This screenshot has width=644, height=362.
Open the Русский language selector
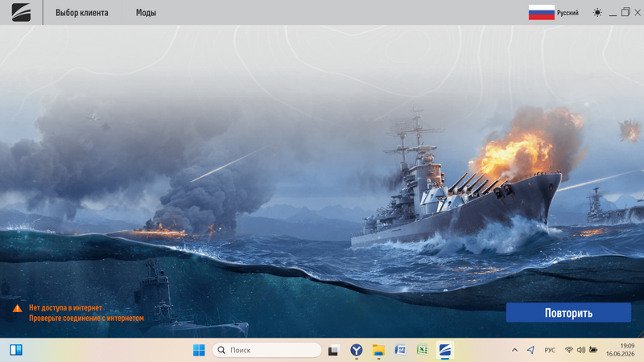click(568, 13)
